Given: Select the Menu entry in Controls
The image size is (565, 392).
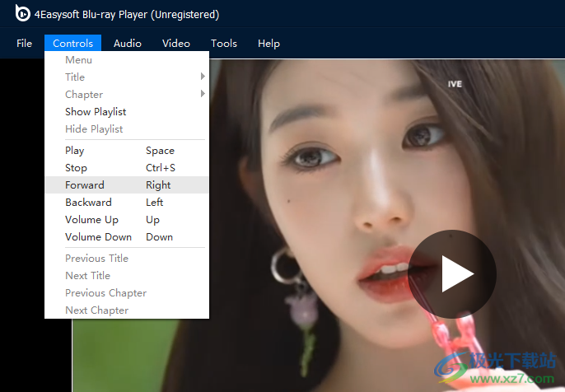Looking at the screenshot, I should (x=127, y=60).
